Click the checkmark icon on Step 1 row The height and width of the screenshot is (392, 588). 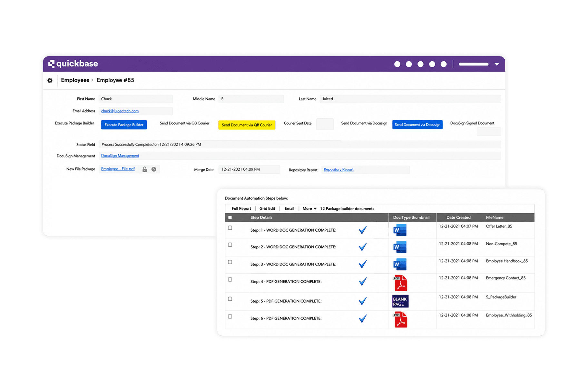click(363, 230)
